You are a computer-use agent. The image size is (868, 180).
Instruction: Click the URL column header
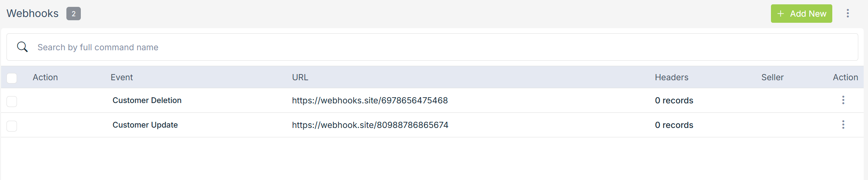[x=300, y=77]
